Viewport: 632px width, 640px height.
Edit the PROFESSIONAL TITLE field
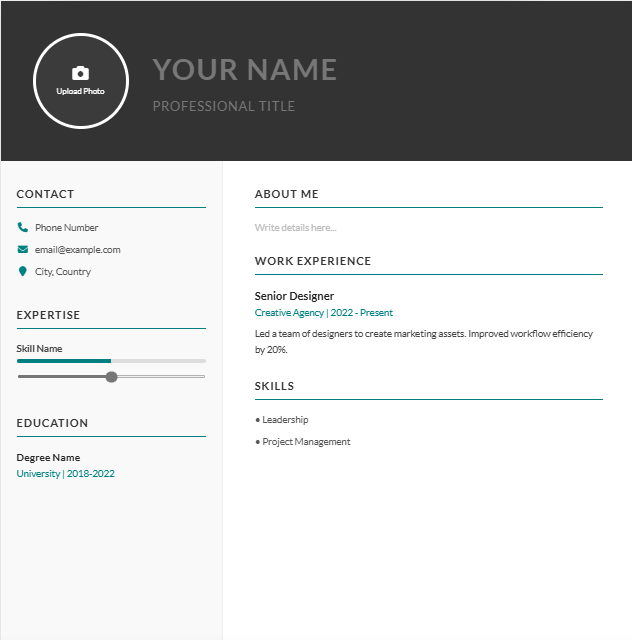coord(224,106)
